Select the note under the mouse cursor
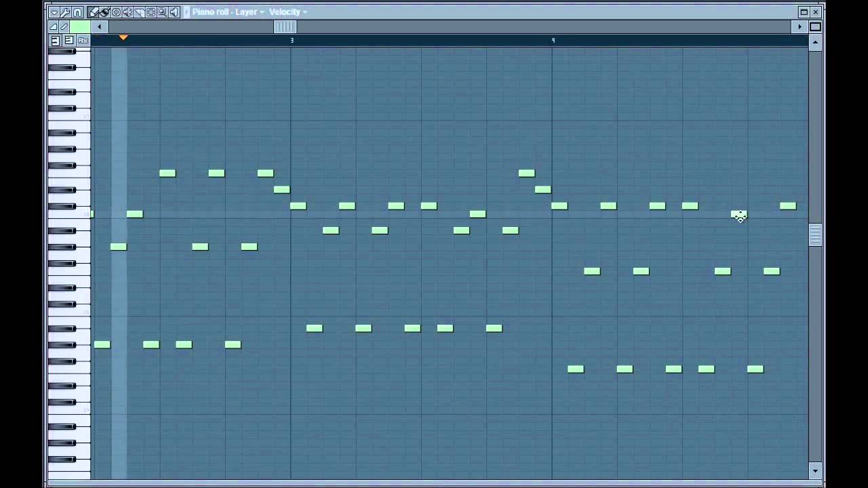 [738, 214]
